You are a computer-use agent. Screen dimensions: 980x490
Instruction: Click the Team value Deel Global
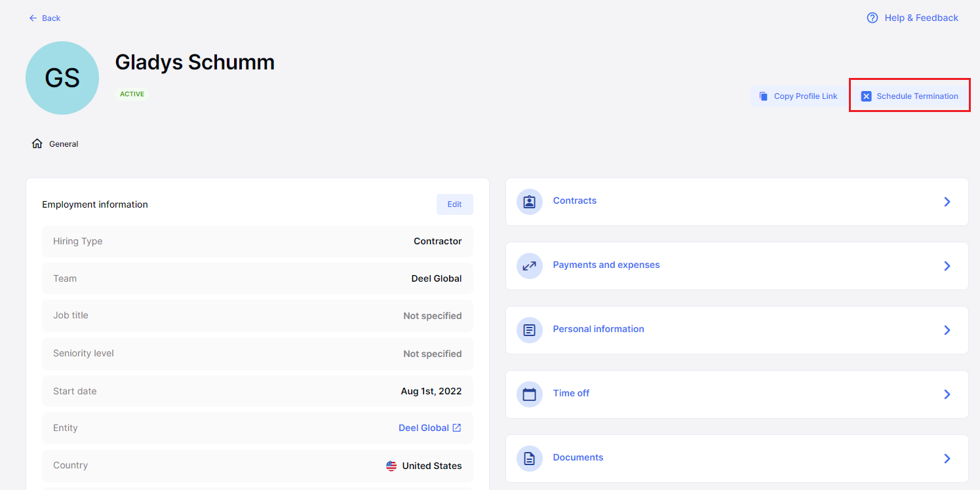click(437, 278)
